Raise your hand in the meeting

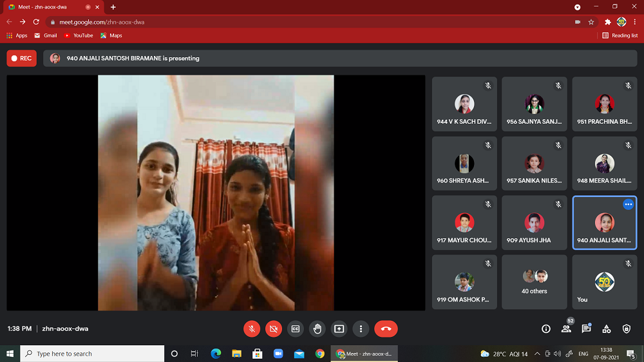pos(317,329)
